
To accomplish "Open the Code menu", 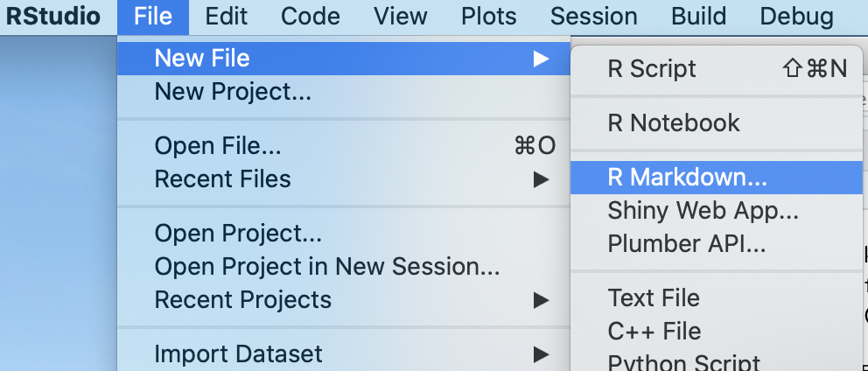I will [311, 16].
